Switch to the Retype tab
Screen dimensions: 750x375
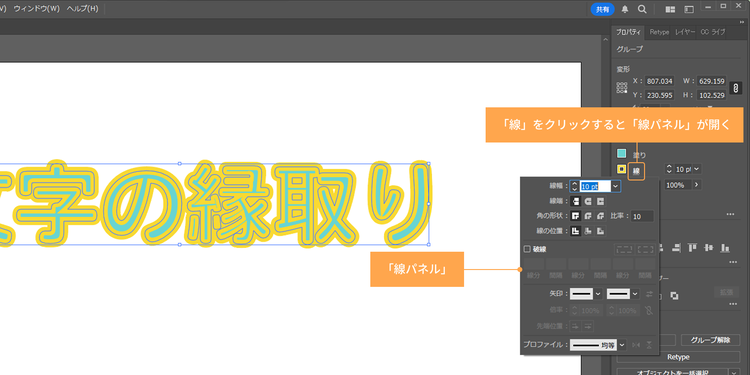coord(659,32)
